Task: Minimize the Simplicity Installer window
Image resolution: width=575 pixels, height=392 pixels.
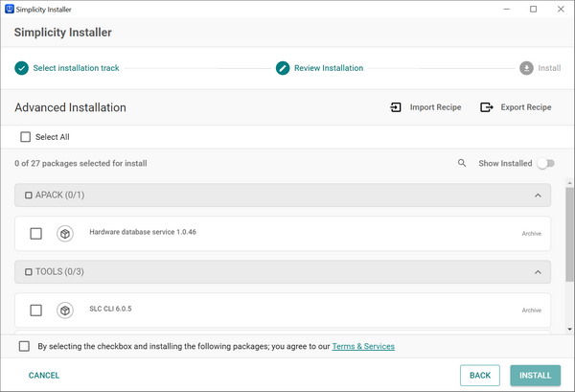Action: pyautogui.click(x=506, y=10)
